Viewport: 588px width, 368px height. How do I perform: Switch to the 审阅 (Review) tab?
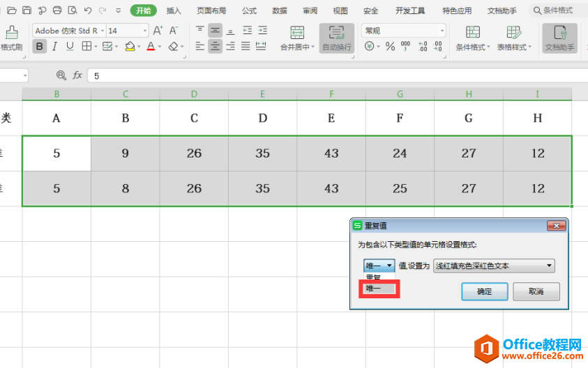(x=310, y=10)
